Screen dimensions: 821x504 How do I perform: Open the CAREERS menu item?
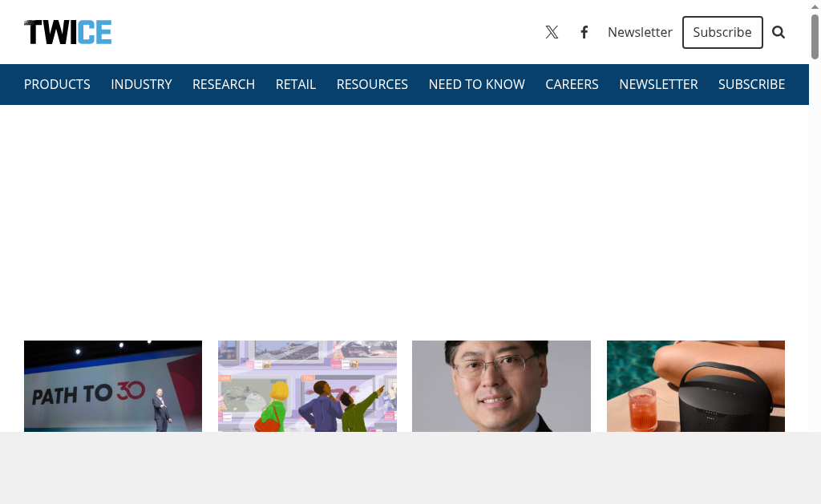[572, 84]
